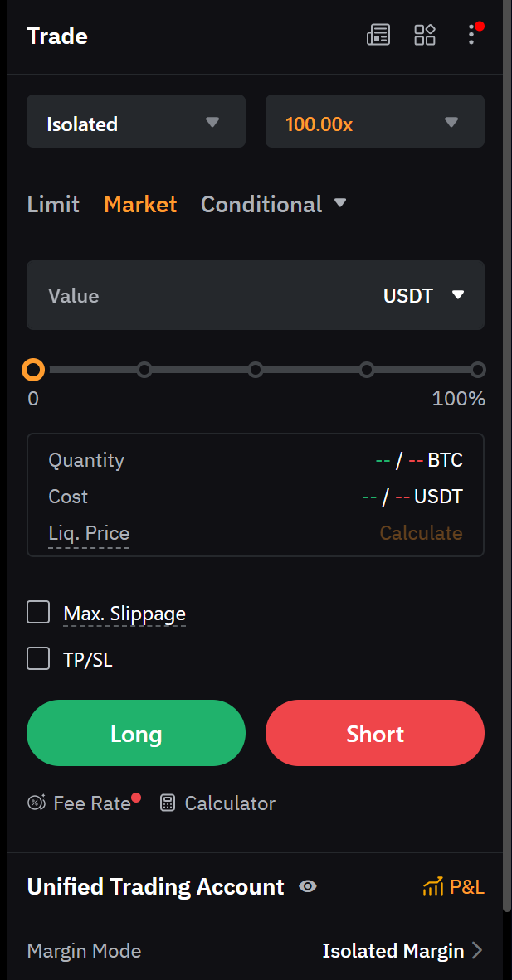This screenshot has height=980, width=512.
Task: Switch to the Limit order tab
Action: 52,204
